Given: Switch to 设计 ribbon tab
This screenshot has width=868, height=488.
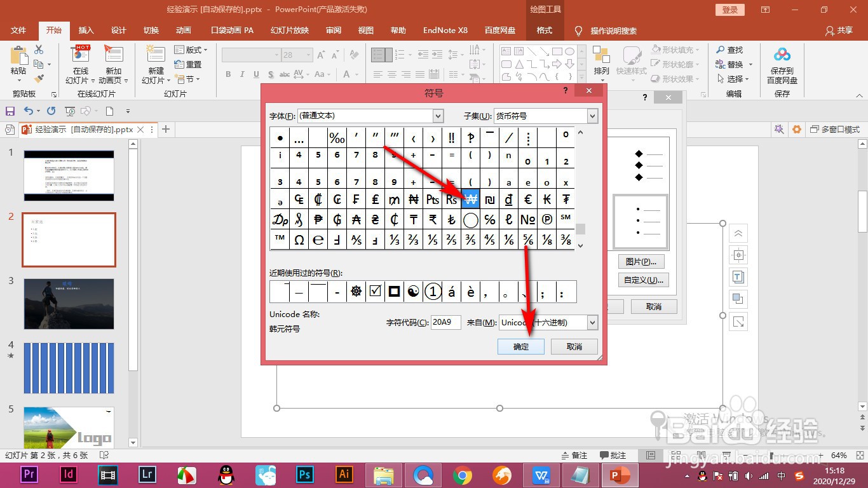Looking at the screenshot, I should pyautogui.click(x=119, y=30).
